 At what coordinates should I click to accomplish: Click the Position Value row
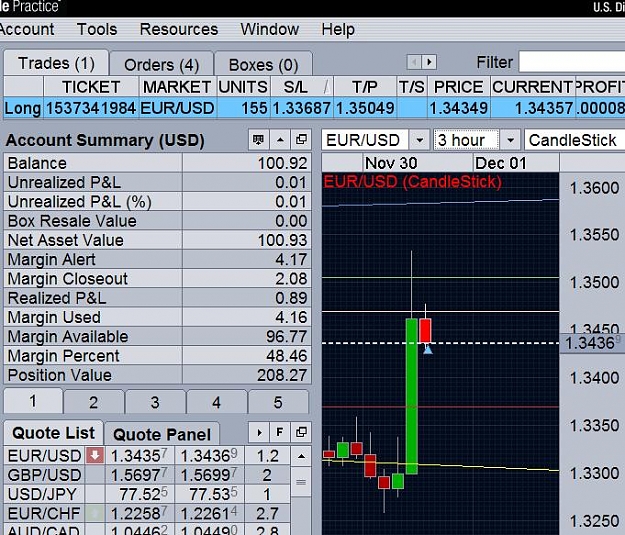pyautogui.click(x=157, y=375)
